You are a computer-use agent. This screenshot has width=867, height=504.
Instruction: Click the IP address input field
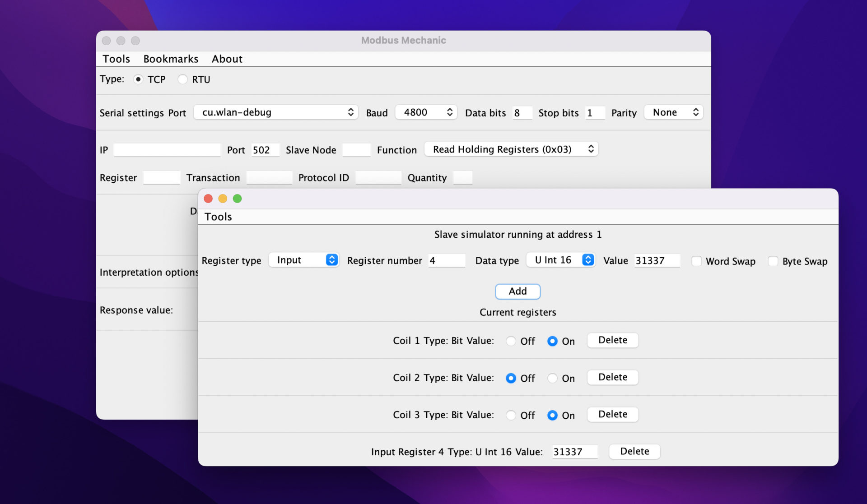167,150
